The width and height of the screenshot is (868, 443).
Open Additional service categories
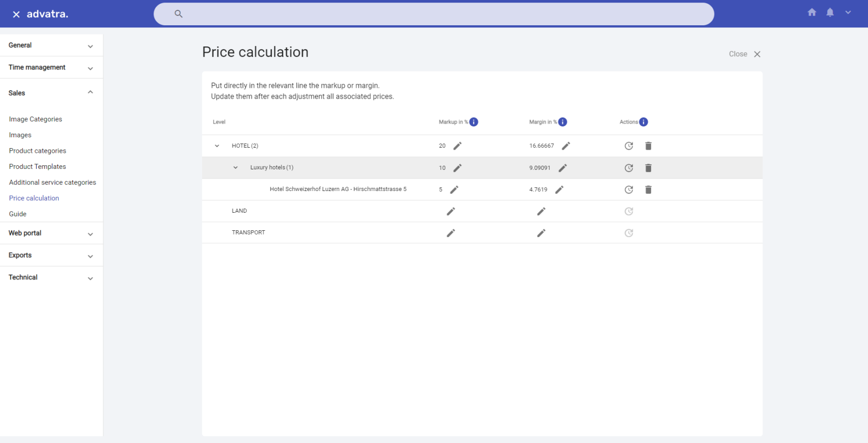point(53,183)
